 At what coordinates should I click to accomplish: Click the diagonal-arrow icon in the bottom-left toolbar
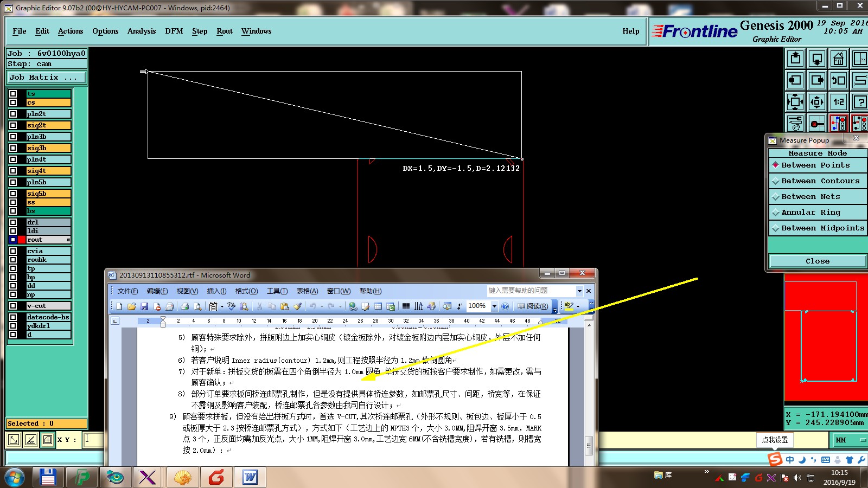tap(14, 440)
